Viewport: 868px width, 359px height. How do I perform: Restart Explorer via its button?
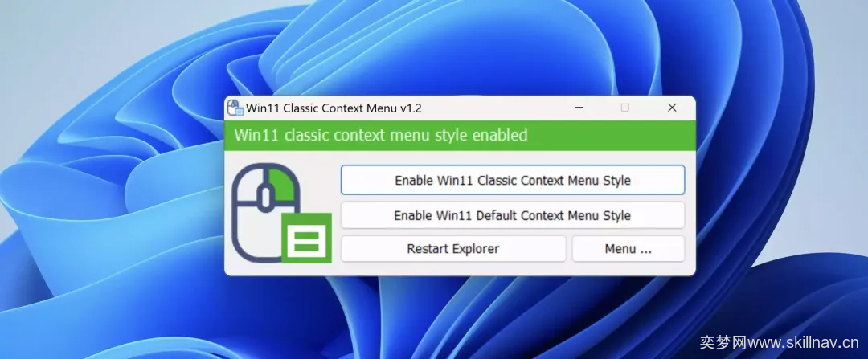point(453,249)
